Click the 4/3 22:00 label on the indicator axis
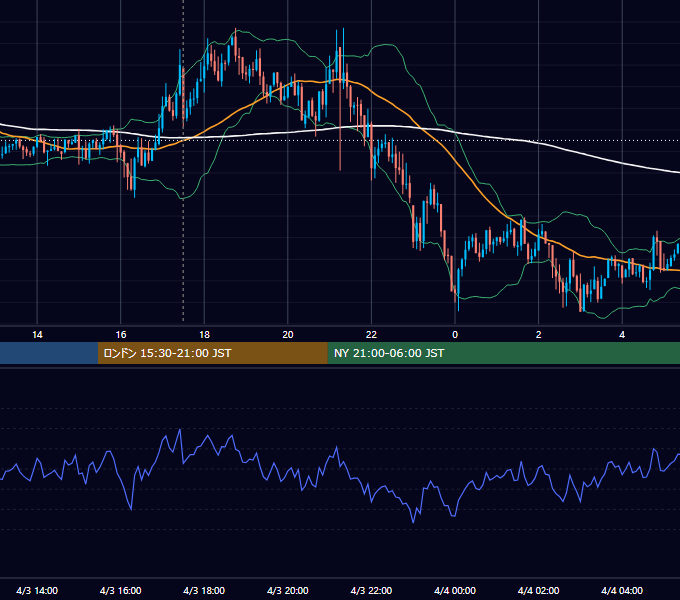680x600 pixels. click(371, 590)
